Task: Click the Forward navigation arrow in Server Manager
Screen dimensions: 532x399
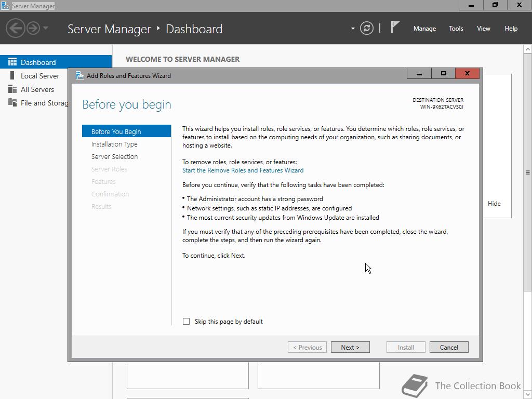Action: click(33, 28)
